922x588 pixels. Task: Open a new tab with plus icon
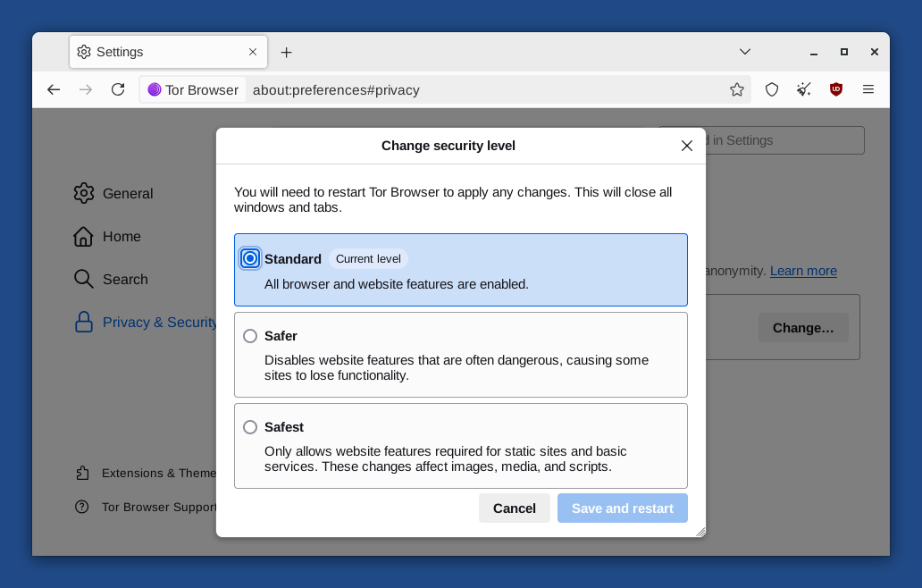tap(286, 52)
